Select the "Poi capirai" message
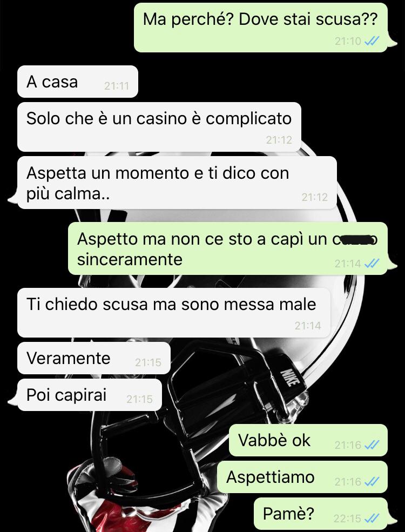Viewport: 405px width, 532px height. coord(90,395)
